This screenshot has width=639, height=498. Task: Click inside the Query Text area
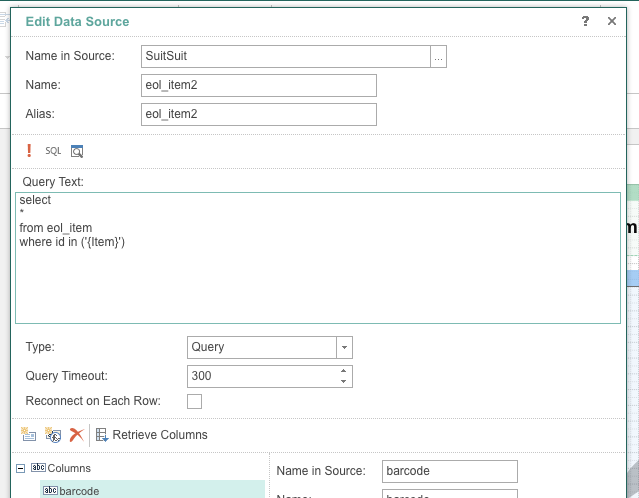(317, 280)
